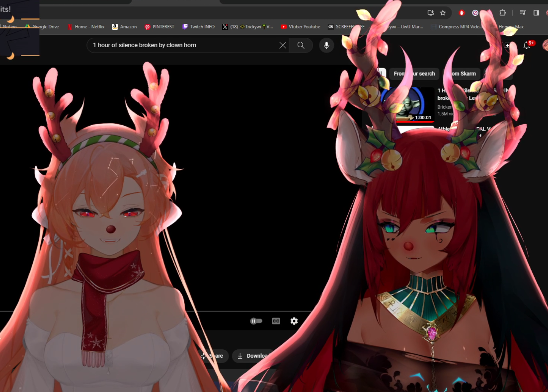Screen dimensions: 548x392
Task: Open the Amazon bookmark
Action: tap(124, 26)
